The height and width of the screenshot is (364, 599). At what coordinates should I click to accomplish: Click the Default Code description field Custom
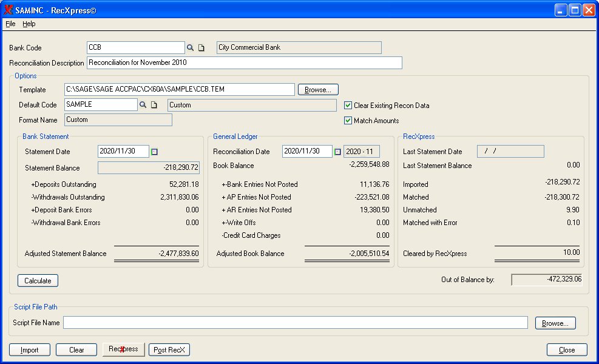coord(252,105)
